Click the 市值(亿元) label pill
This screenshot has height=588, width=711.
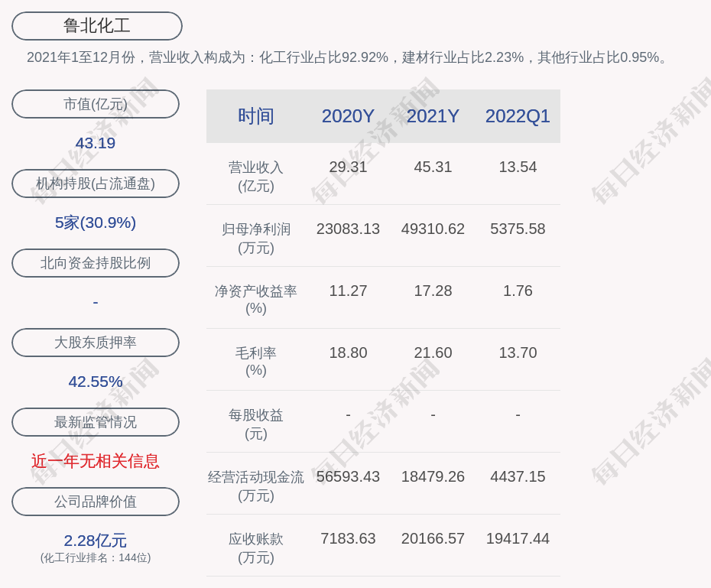click(x=96, y=104)
